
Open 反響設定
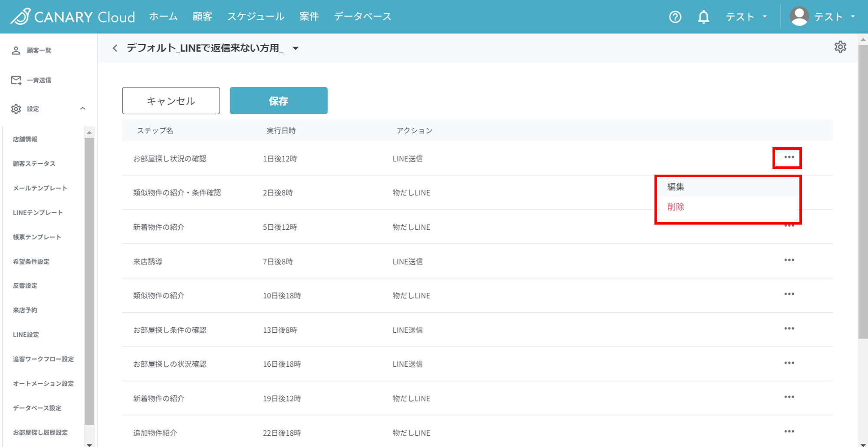click(25, 286)
